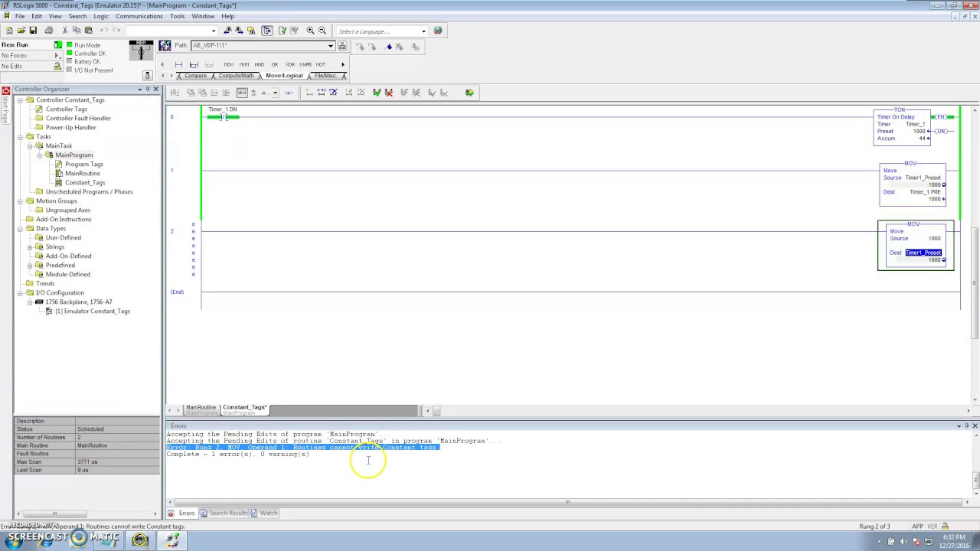The width and height of the screenshot is (980, 551).
Task: Switch to the Watch tab
Action: (x=264, y=514)
